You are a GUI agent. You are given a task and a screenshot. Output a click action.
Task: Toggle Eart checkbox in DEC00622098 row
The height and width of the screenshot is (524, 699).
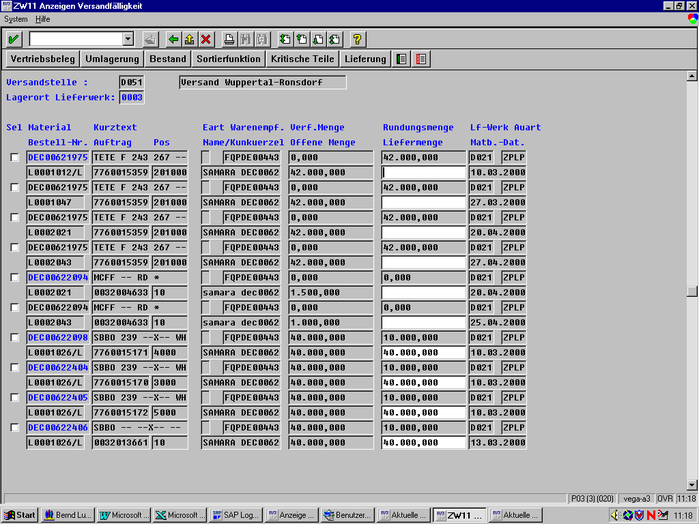206,338
